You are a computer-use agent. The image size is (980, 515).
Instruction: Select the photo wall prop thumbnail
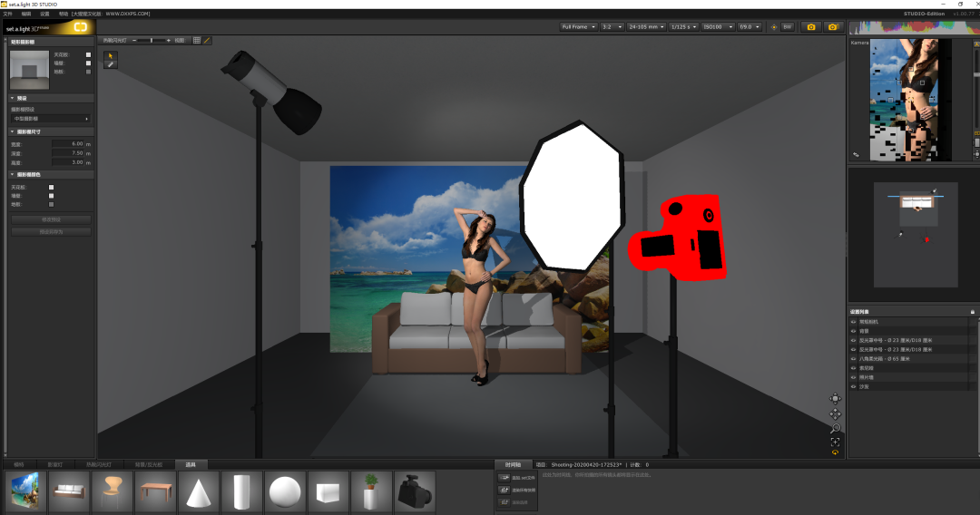[25, 491]
